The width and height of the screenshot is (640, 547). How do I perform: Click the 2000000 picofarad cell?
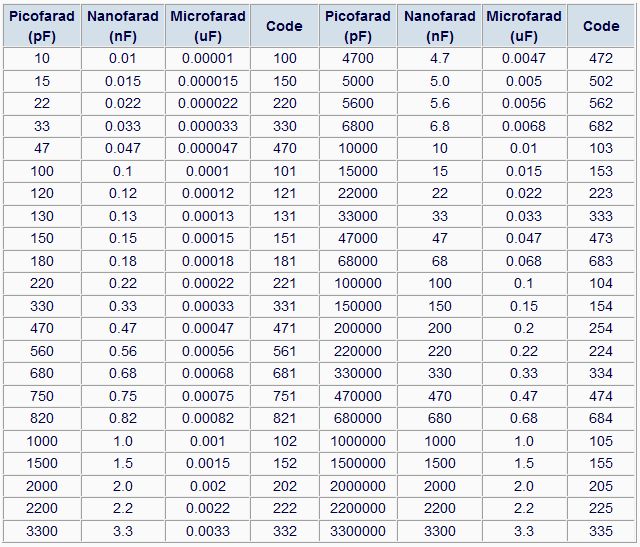coord(358,486)
